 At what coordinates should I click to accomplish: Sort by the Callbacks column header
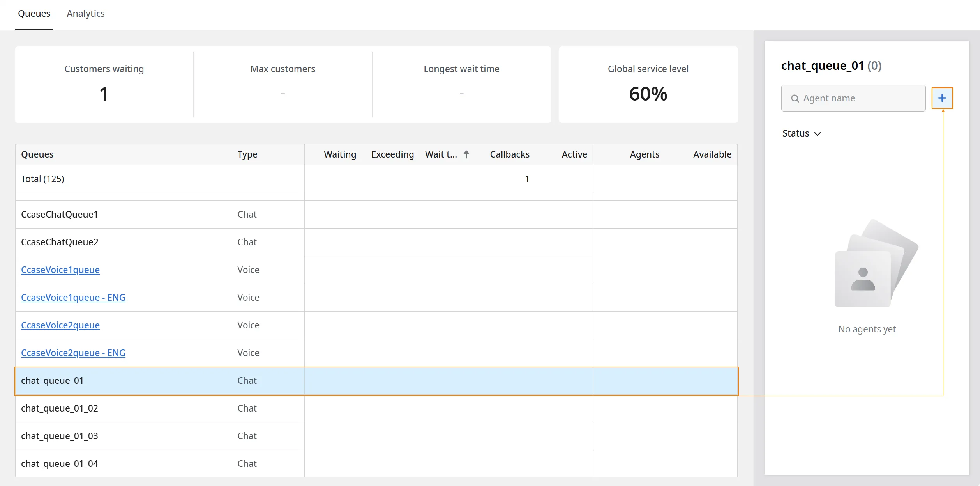pyautogui.click(x=510, y=154)
